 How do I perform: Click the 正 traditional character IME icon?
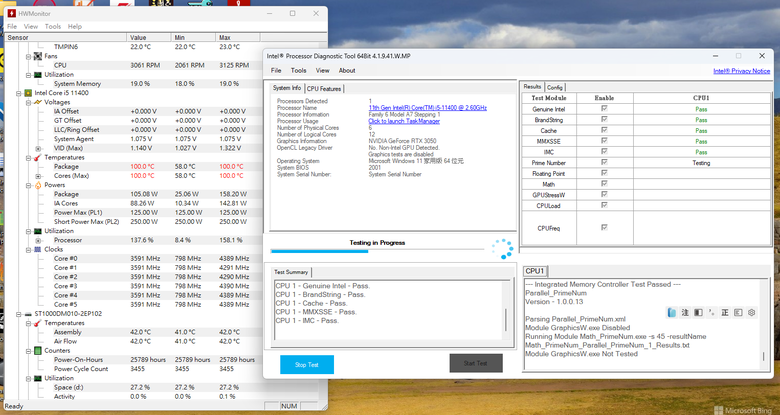point(725,312)
